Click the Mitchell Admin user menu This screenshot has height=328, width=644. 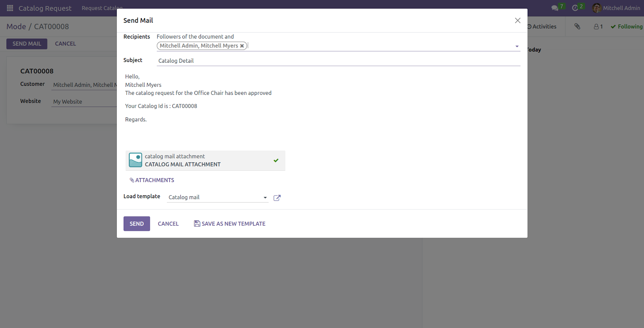click(x=616, y=8)
